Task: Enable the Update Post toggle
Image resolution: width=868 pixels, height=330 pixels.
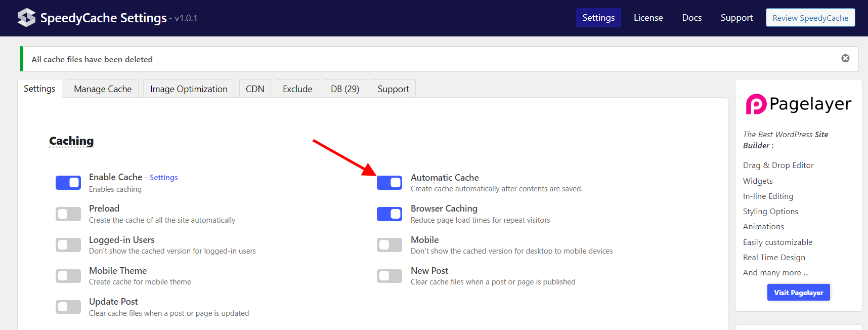Action: click(x=68, y=307)
